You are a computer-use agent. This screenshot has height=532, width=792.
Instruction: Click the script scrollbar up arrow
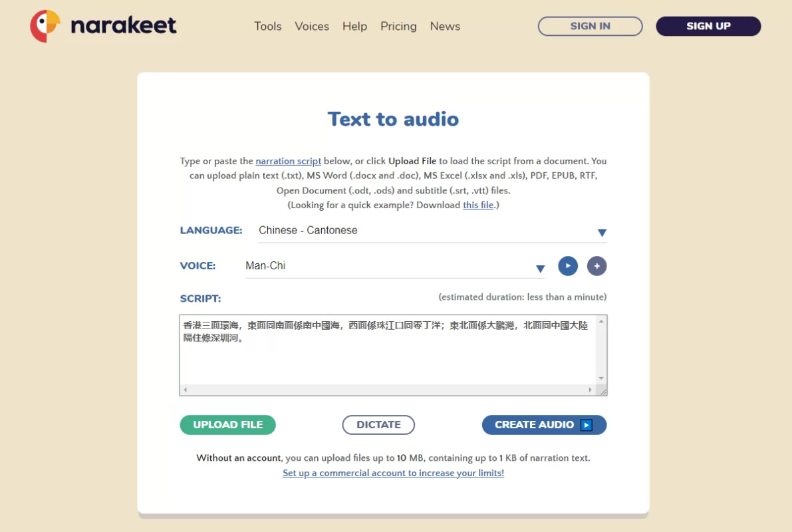coord(601,321)
